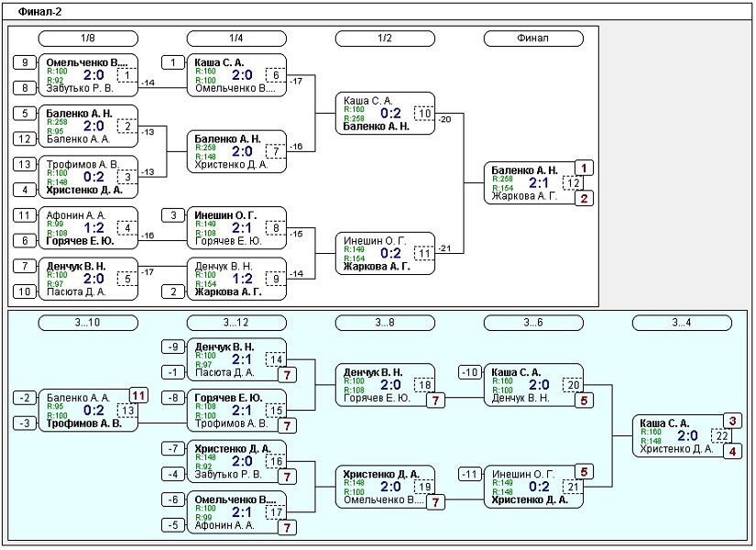Select the 3...8 consolation round header

click(385, 323)
